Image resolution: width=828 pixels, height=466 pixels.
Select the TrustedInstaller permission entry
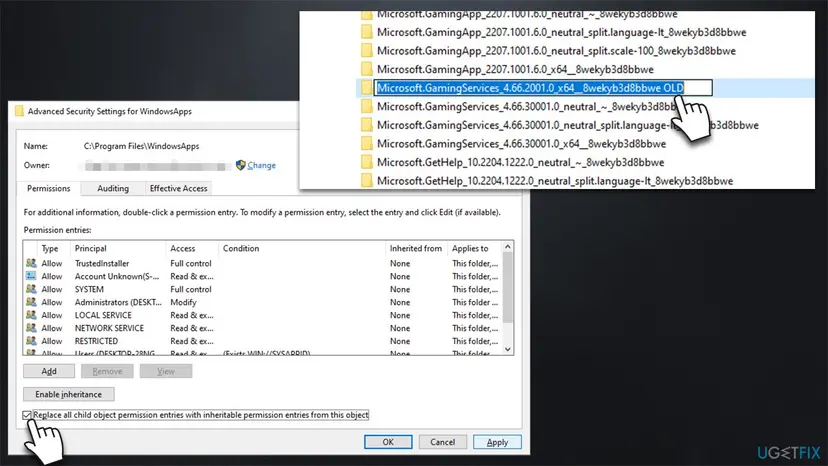point(263,263)
